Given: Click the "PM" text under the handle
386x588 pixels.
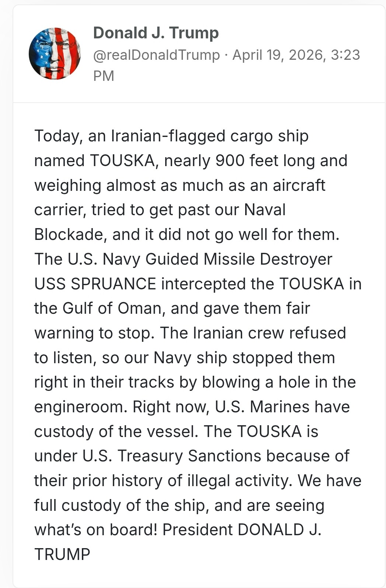Looking at the screenshot, I should coord(104,76).
